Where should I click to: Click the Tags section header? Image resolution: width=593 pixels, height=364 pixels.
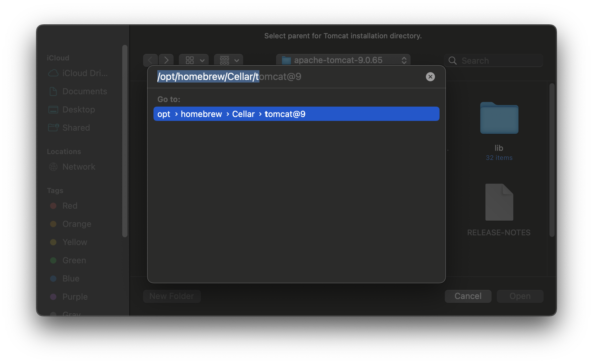(x=55, y=190)
